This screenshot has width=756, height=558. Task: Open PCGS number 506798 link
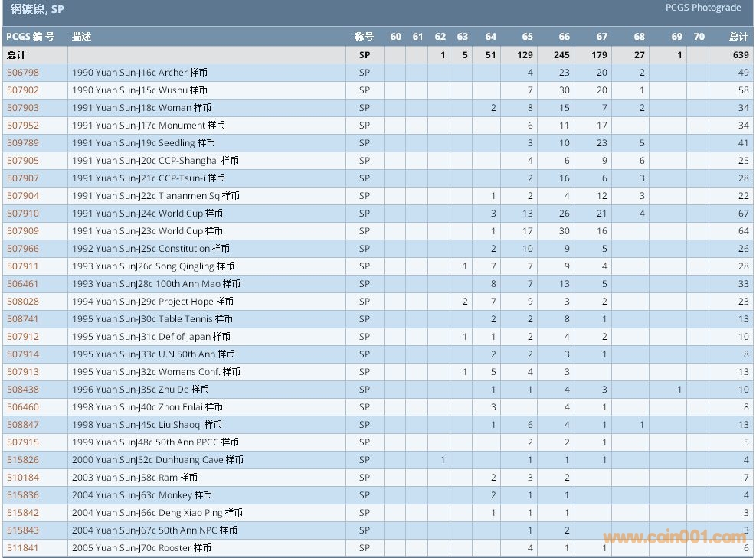23,73
